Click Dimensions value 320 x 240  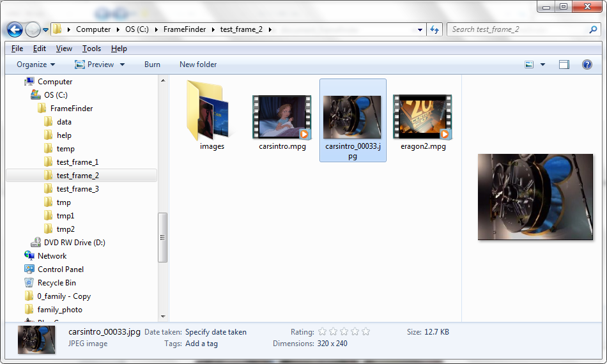(x=332, y=344)
